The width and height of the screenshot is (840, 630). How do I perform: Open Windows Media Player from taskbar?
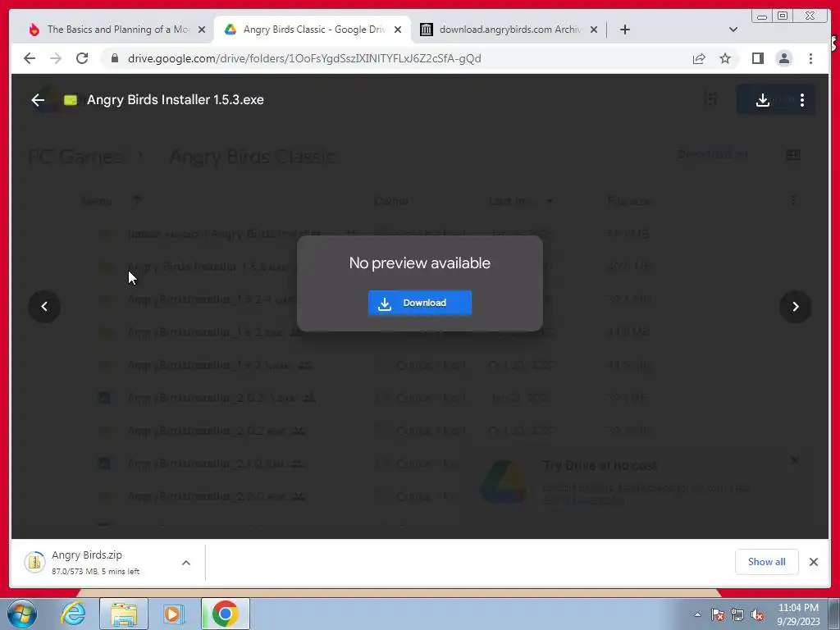173,614
